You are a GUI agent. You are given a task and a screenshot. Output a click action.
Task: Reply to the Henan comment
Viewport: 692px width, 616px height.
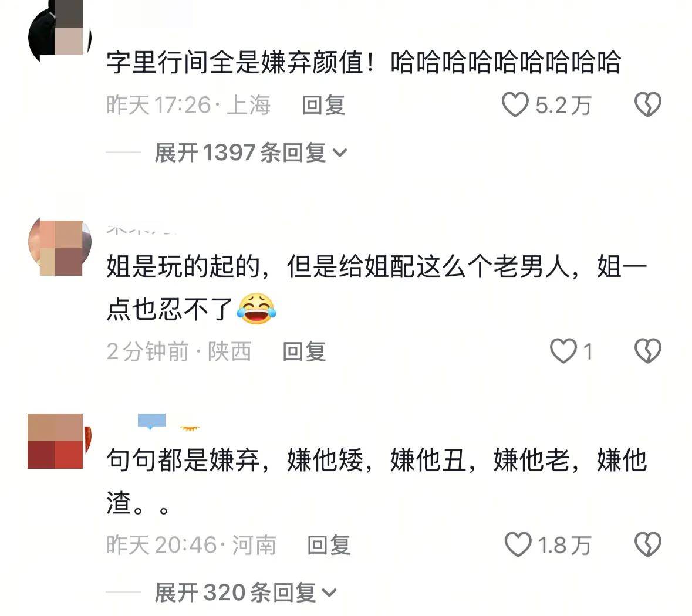click(x=329, y=545)
